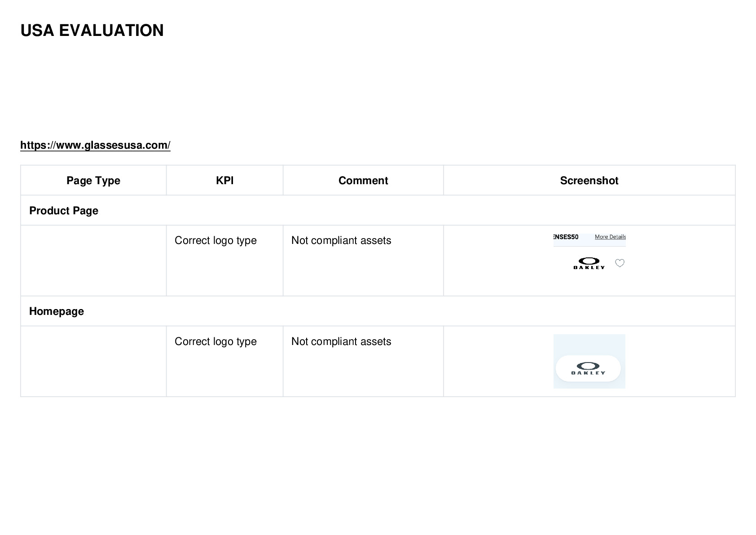The image size is (756, 535).
Task: Click the Page Type column header
Action: click(93, 181)
